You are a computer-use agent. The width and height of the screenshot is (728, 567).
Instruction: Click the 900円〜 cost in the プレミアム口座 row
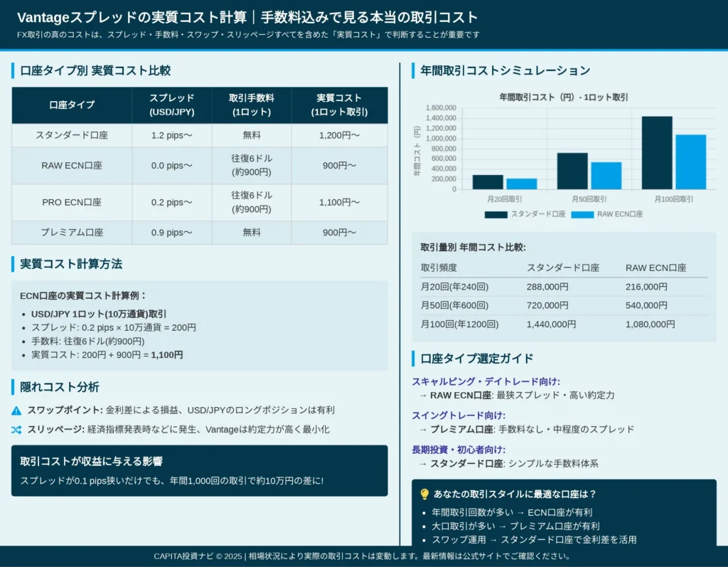[x=339, y=233]
